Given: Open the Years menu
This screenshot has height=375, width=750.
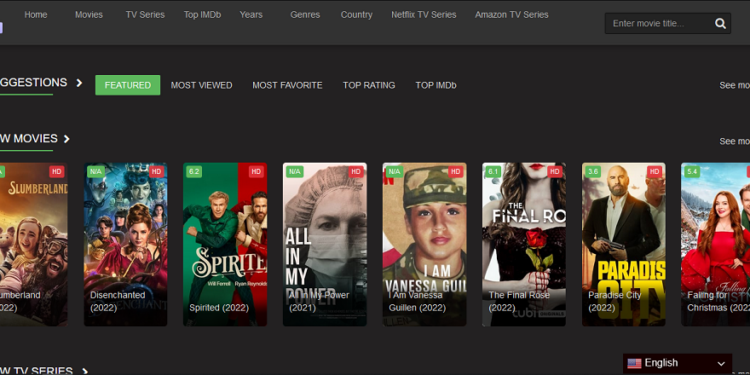Looking at the screenshot, I should [x=251, y=15].
